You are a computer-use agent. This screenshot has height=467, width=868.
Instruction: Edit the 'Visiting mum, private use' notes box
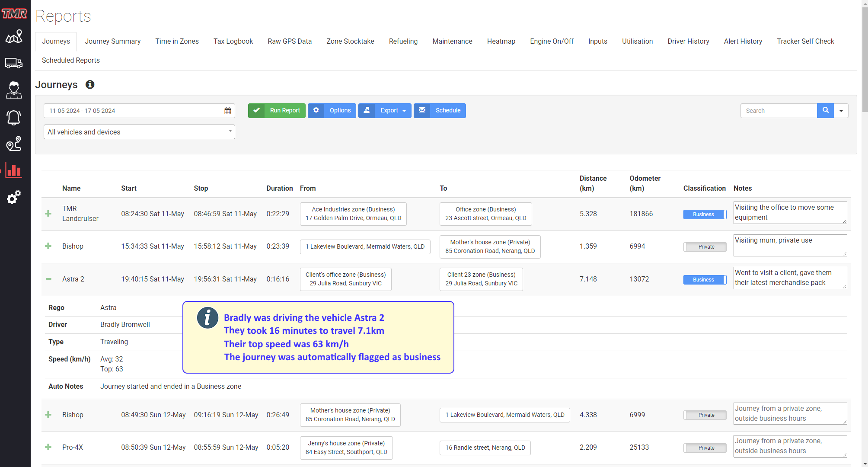pos(790,245)
